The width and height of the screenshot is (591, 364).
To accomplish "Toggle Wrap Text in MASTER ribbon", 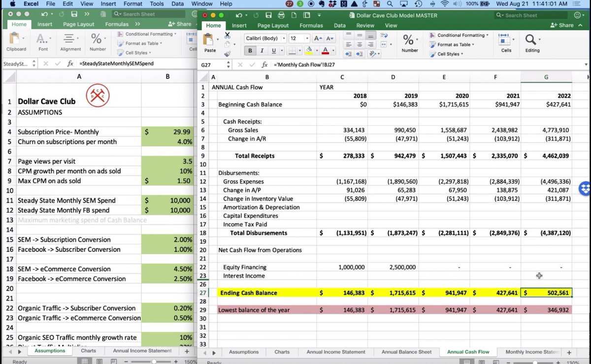I will tap(384, 35).
